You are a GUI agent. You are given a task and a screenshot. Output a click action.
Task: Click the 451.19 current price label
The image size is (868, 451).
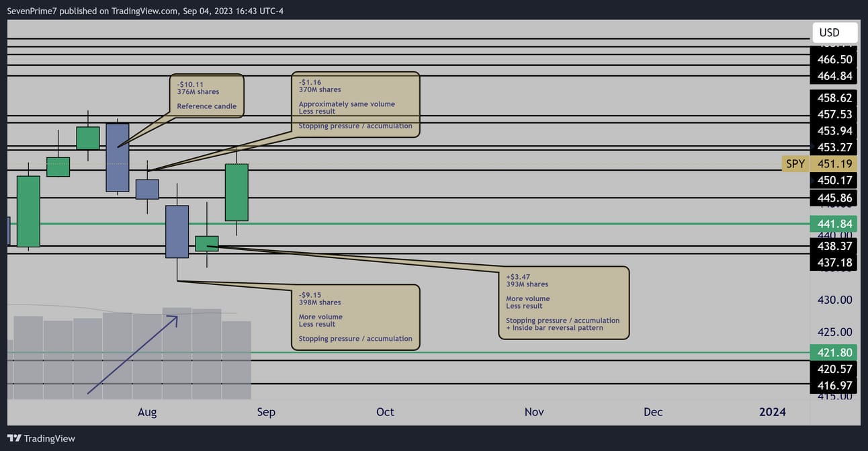pyautogui.click(x=834, y=164)
